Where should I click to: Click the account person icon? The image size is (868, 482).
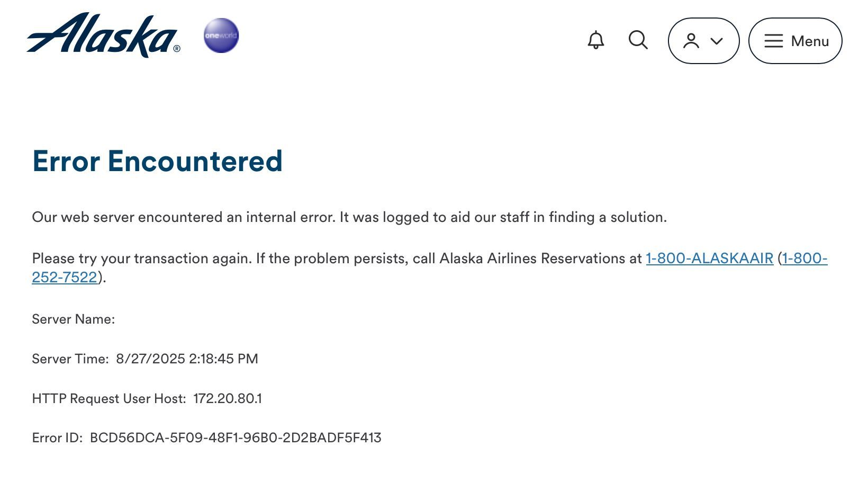[691, 41]
